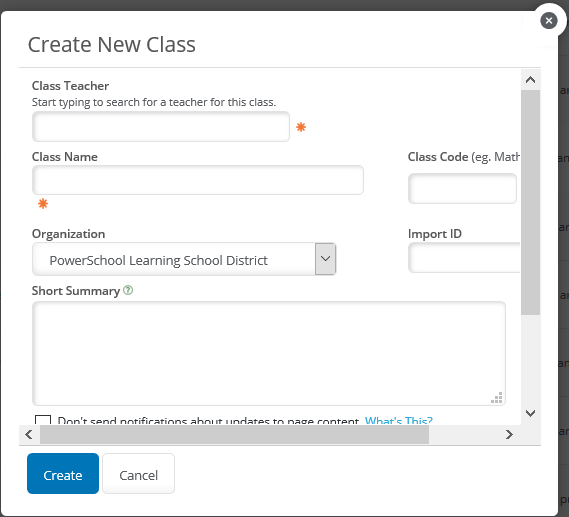
Task: Check the don't send notifications checkbox
Action: (x=43, y=420)
